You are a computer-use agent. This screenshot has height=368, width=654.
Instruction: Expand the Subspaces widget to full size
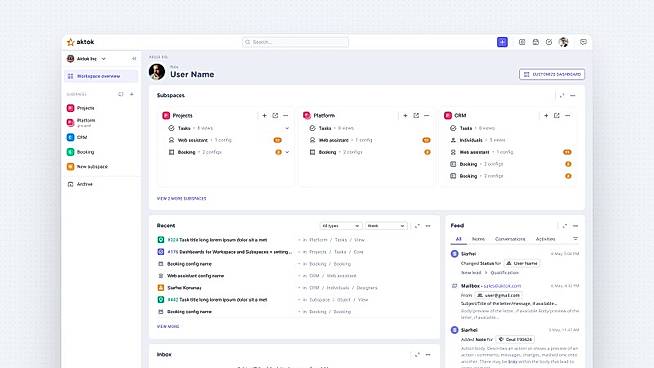click(562, 96)
